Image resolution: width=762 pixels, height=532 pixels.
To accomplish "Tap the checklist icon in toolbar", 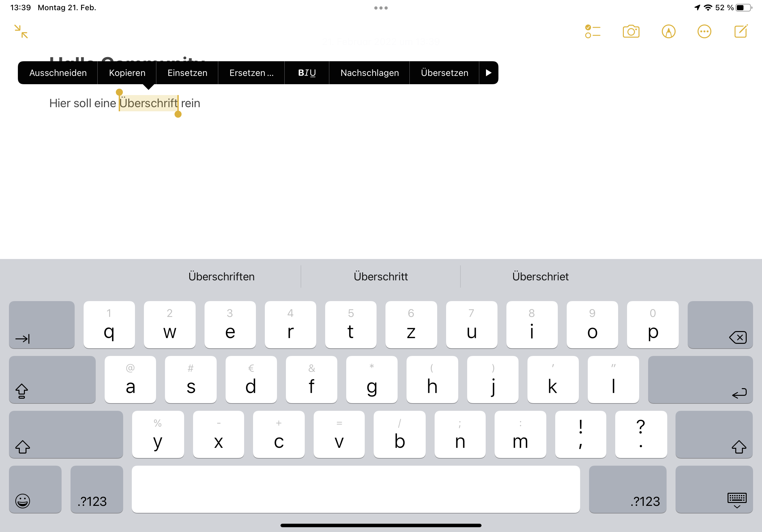I will click(x=593, y=32).
